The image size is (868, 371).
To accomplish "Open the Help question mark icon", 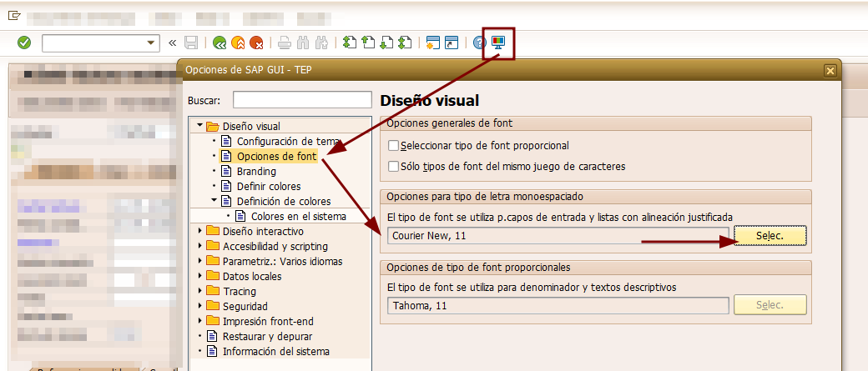I will click(479, 43).
